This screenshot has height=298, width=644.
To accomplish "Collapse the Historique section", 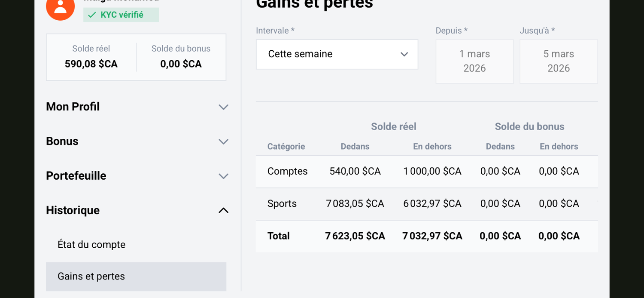I will tap(223, 210).
